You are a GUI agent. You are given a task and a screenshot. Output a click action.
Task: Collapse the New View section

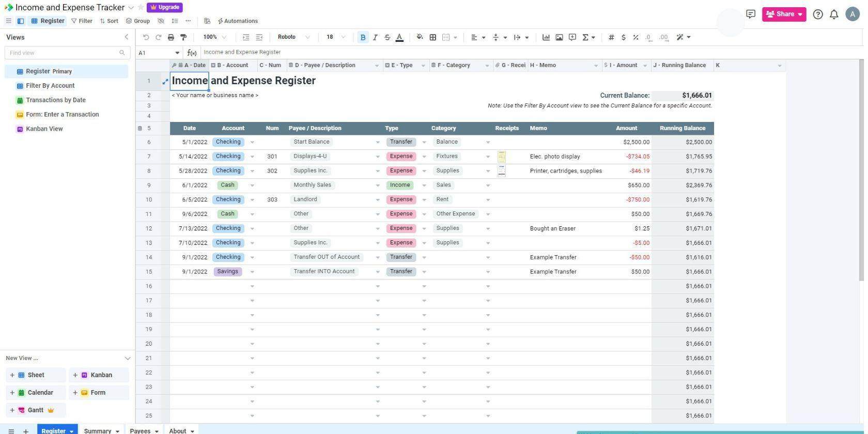[128, 358]
